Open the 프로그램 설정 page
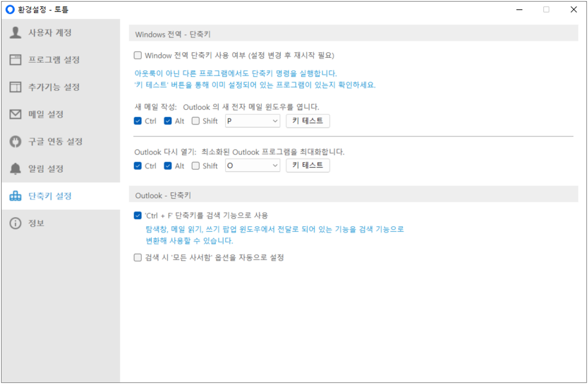Image resolution: width=588 pixels, height=384 pixels. pos(61,60)
